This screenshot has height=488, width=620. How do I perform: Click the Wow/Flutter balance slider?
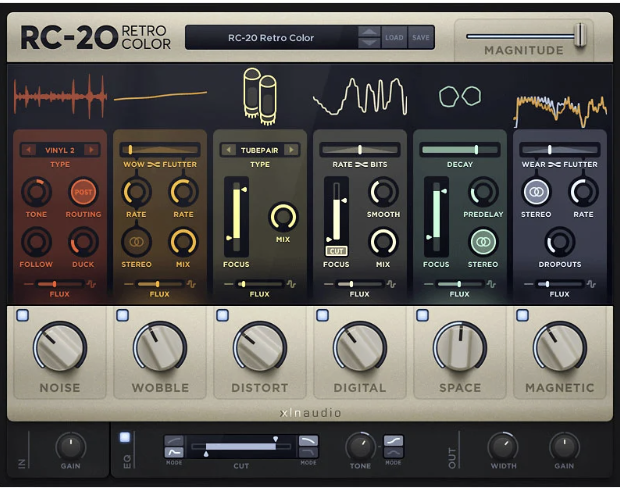click(160, 149)
